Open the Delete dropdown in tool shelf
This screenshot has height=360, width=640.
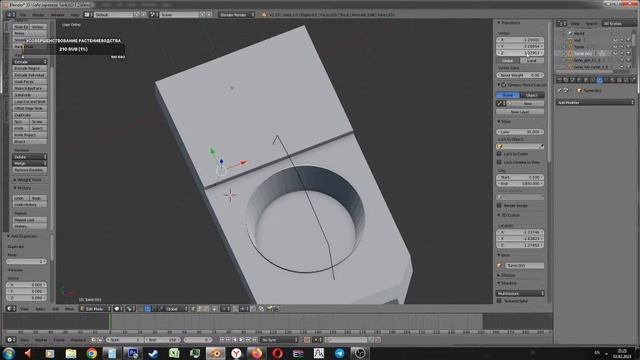tap(30, 157)
